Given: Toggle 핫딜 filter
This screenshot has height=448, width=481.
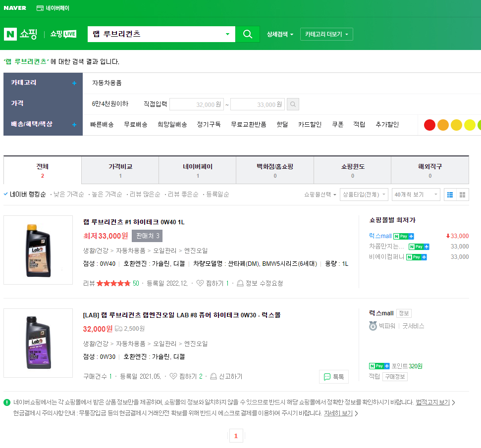Looking at the screenshot, I should pos(282,124).
